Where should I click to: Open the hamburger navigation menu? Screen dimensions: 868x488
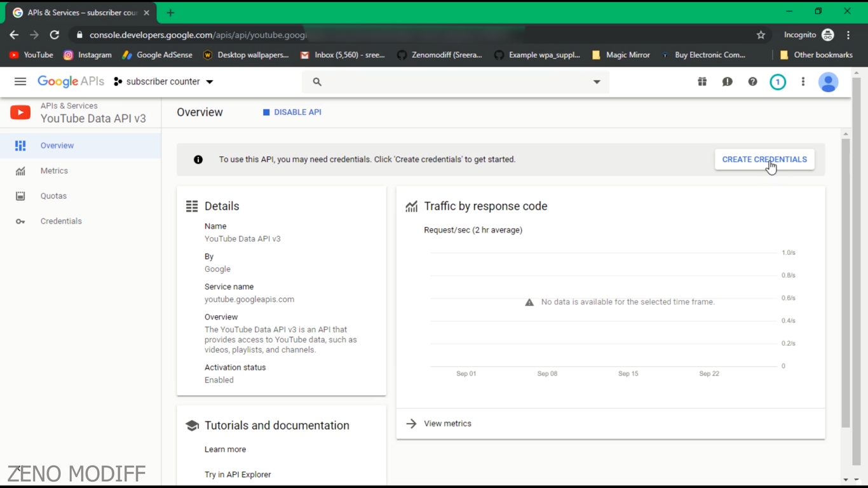point(20,81)
